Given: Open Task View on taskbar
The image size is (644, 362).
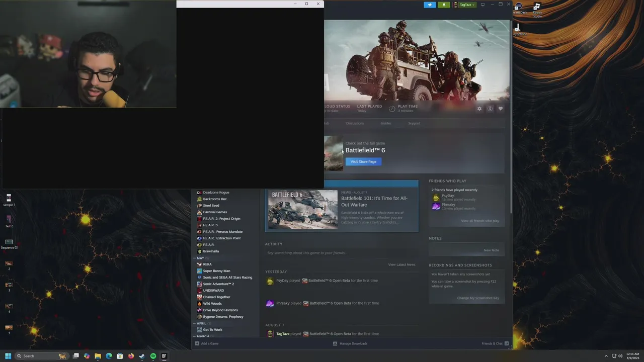Looking at the screenshot, I should [x=75, y=356].
